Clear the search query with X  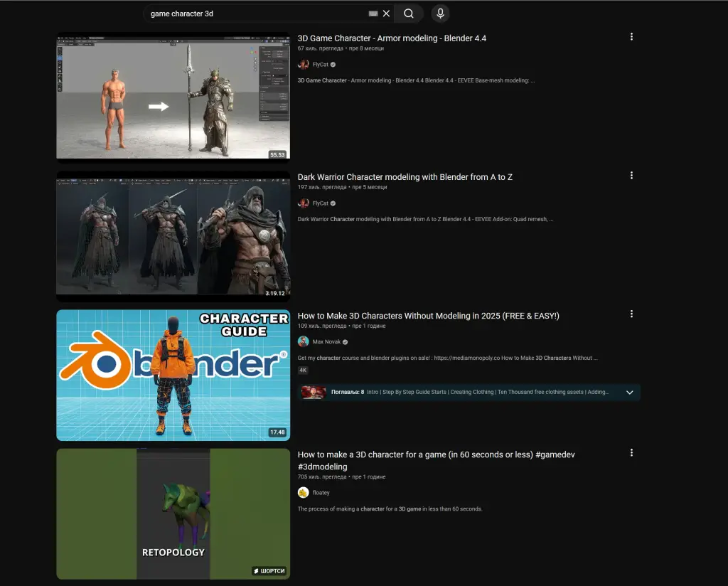point(386,14)
